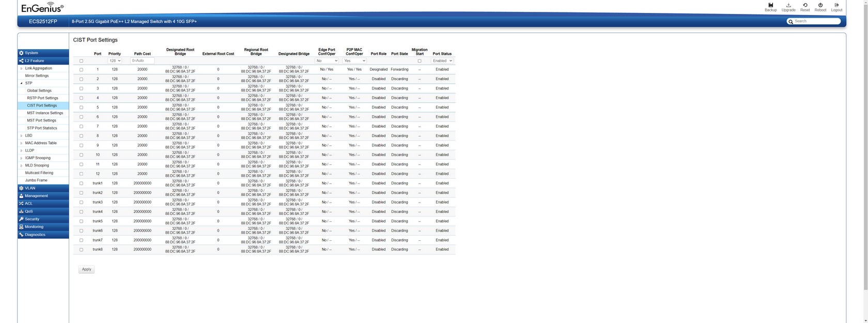Click the Reboot power icon

pyautogui.click(x=820, y=5)
